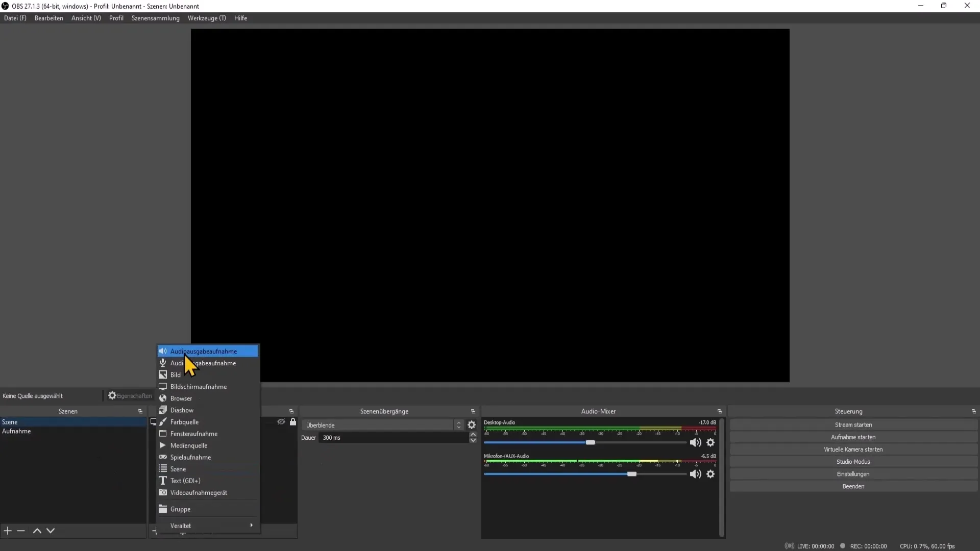Click the Farbquelle brush icon
This screenshot has width=980, height=551.
[163, 422]
